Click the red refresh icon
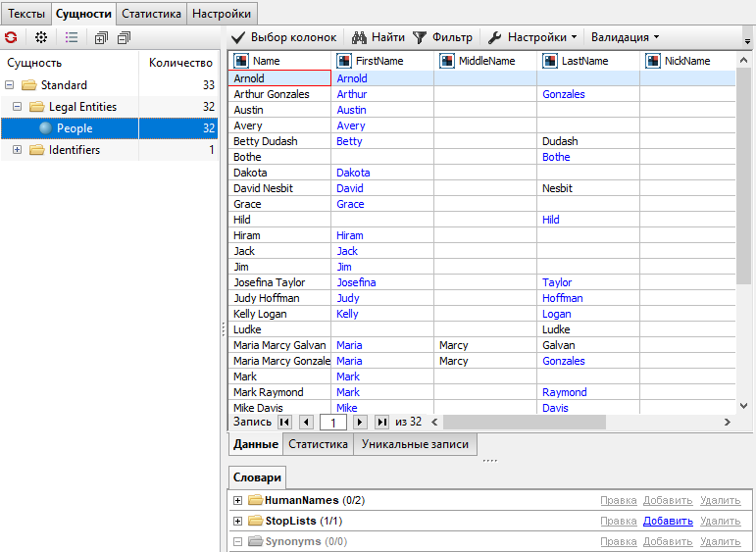756x552 pixels. click(x=11, y=37)
